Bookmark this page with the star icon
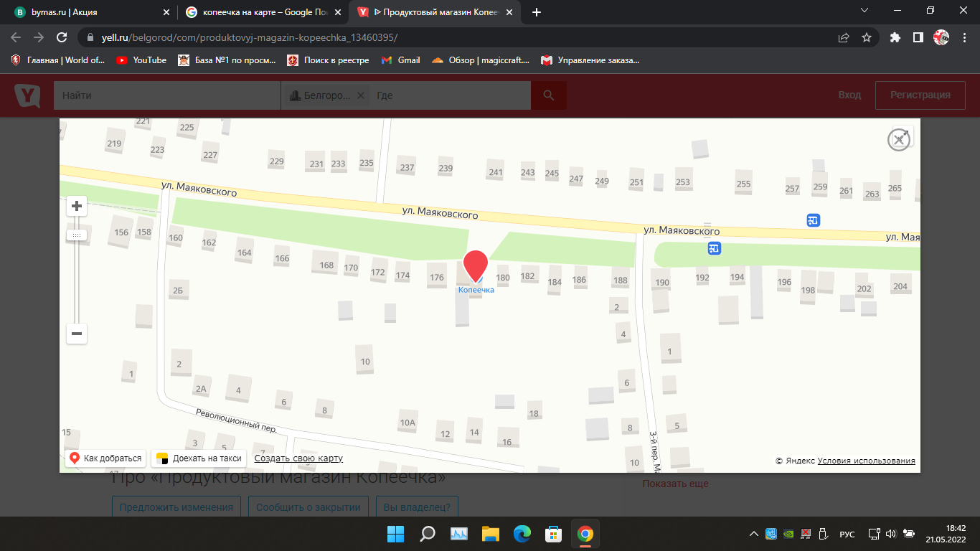The width and height of the screenshot is (980, 551). (867, 37)
